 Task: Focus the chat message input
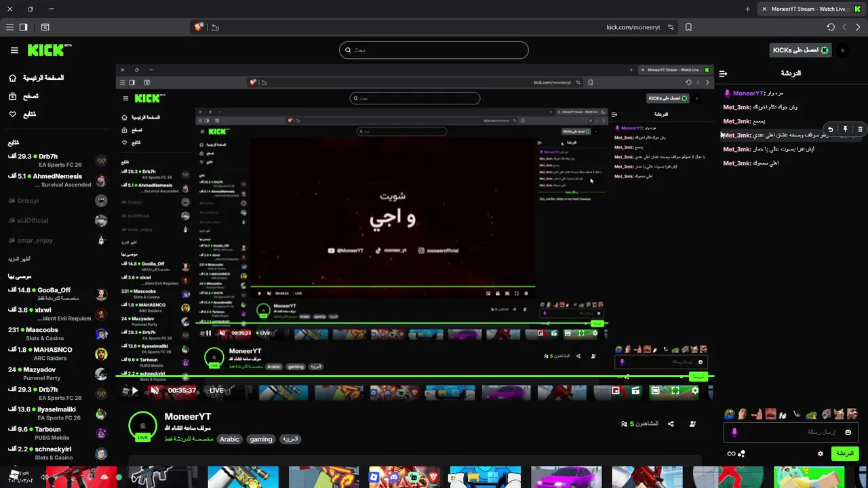click(x=791, y=432)
